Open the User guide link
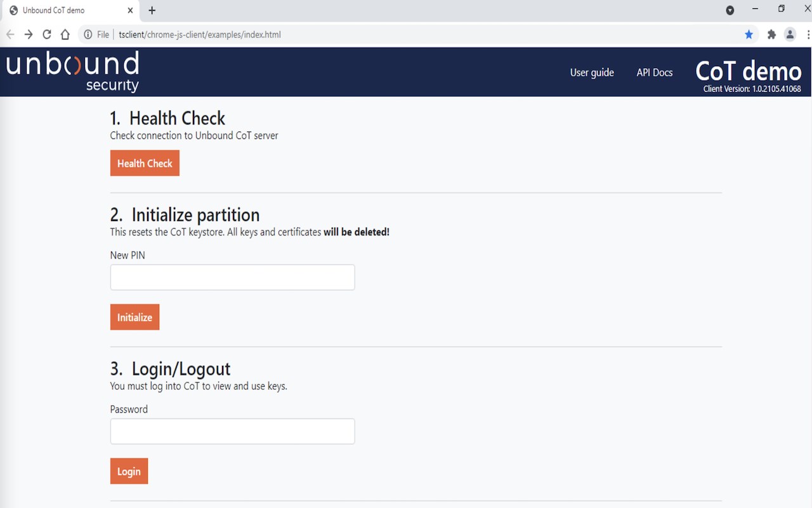 coord(592,72)
